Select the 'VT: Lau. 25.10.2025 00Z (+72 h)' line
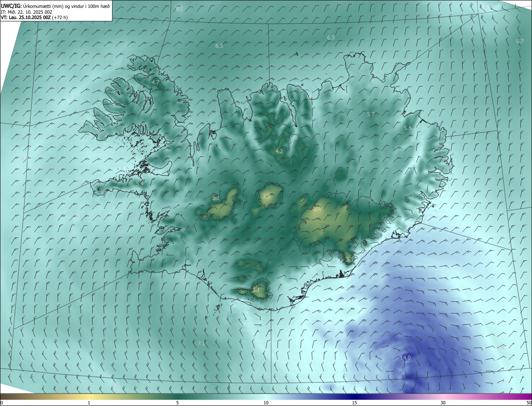 pos(34,17)
